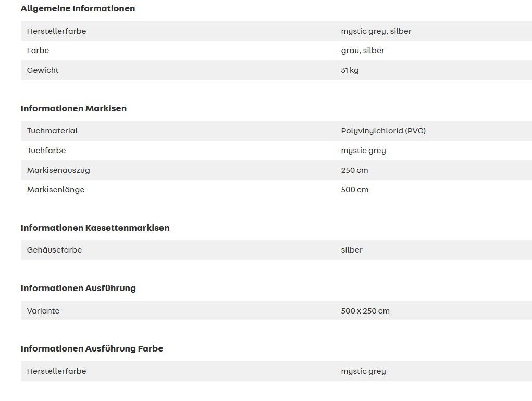Select the Markisenauszug '250 cm' value
Viewport: 532px width, 401px height.
coord(354,170)
